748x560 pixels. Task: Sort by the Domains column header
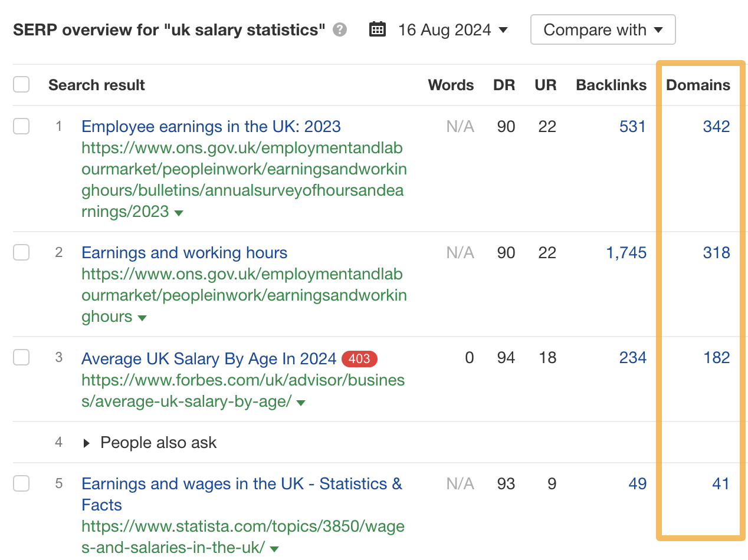[x=698, y=84]
